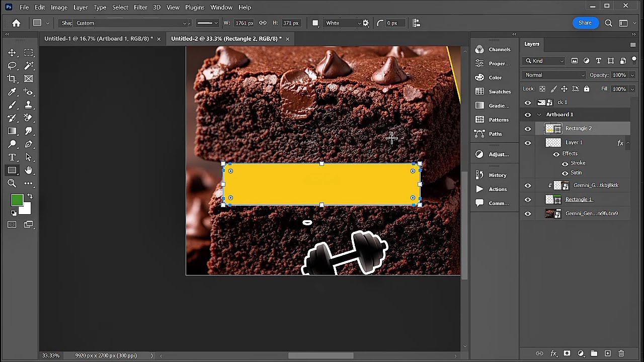Select the Gradient tool
Screen dimensions: 644x362
click(x=12, y=131)
